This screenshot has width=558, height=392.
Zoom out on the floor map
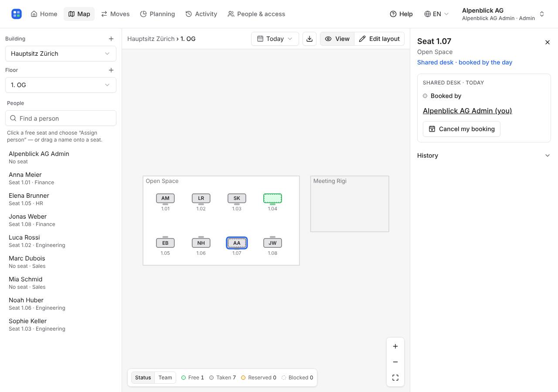[395, 362]
